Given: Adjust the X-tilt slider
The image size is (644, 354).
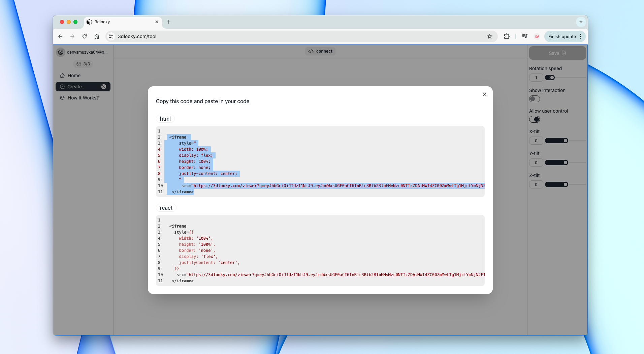Looking at the screenshot, I should coord(566,141).
